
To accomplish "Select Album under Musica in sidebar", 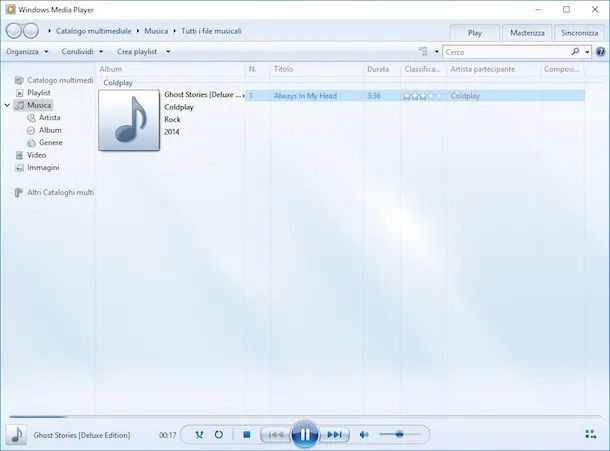I will [x=44, y=130].
